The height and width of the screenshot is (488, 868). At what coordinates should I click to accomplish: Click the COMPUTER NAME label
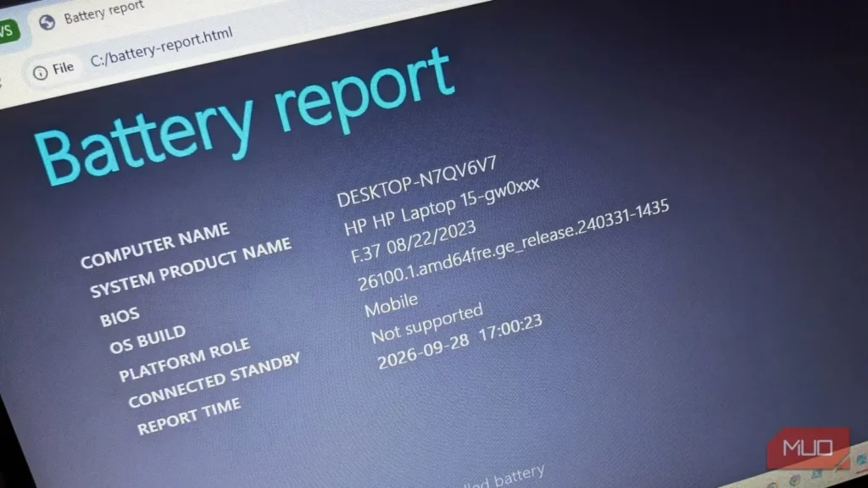tap(154, 245)
